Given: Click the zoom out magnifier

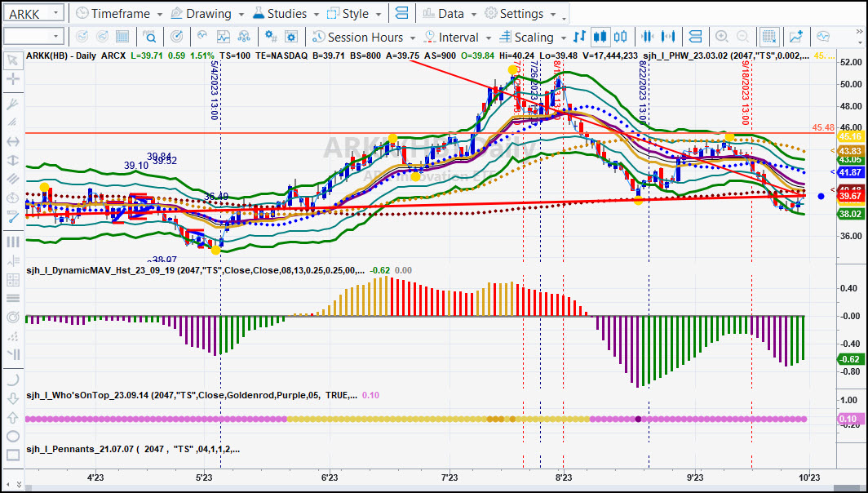Looking at the screenshot, I should [x=743, y=37].
